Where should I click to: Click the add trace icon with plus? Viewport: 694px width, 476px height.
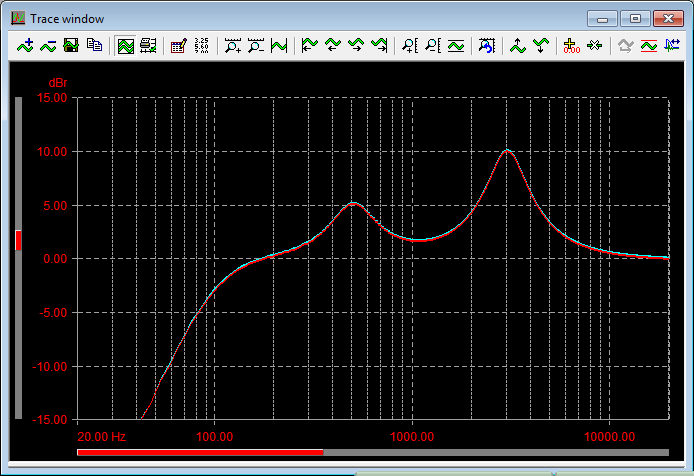25,45
